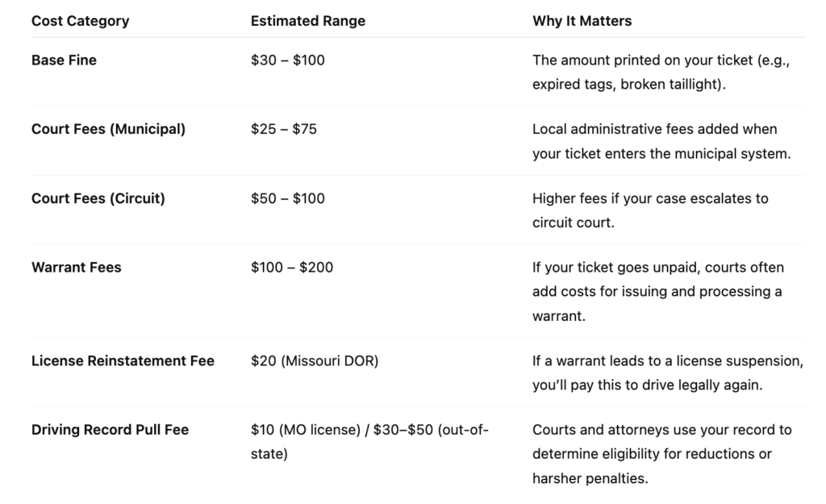This screenshot has width=826, height=504.
Task: Select the Base Fine row label
Action: click(64, 60)
